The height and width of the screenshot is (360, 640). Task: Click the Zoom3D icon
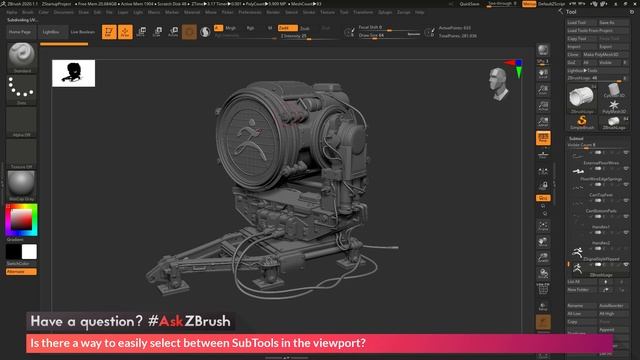[x=543, y=258]
